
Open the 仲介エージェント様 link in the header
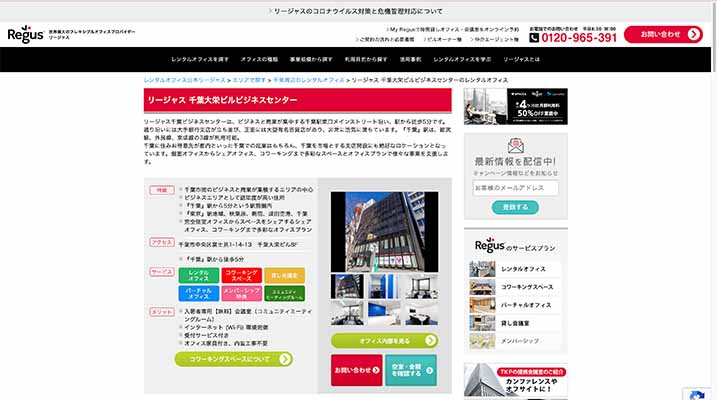point(494,39)
